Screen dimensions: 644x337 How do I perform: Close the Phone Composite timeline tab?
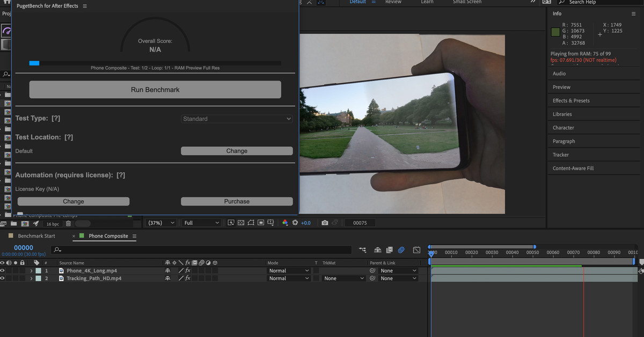click(75, 236)
